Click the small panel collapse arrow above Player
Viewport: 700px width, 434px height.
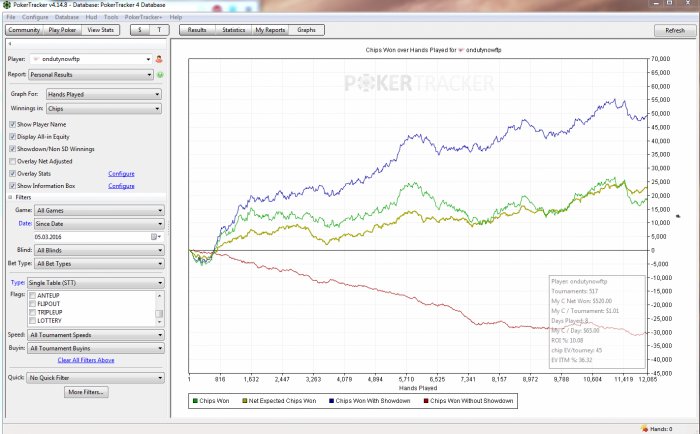tap(9, 44)
